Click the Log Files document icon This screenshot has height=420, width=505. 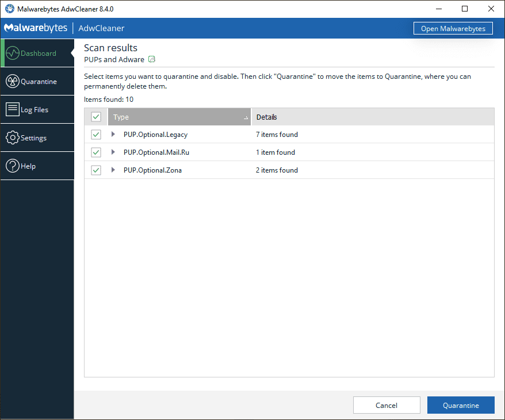click(x=13, y=110)
